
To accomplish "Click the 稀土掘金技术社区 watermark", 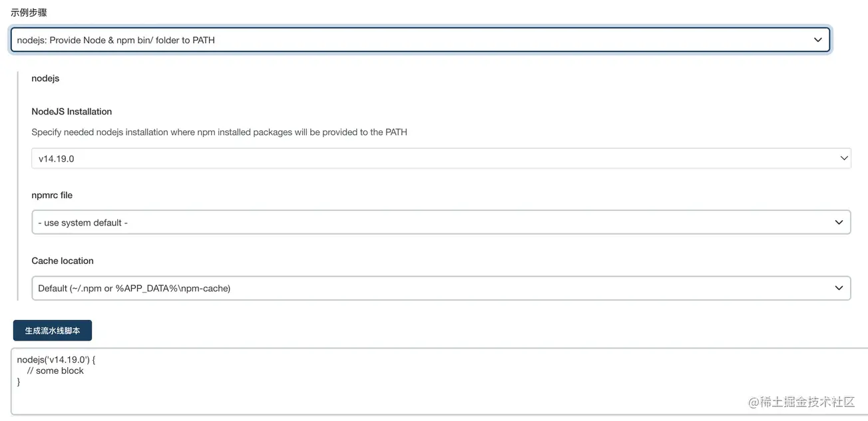I will click(801, 402).
